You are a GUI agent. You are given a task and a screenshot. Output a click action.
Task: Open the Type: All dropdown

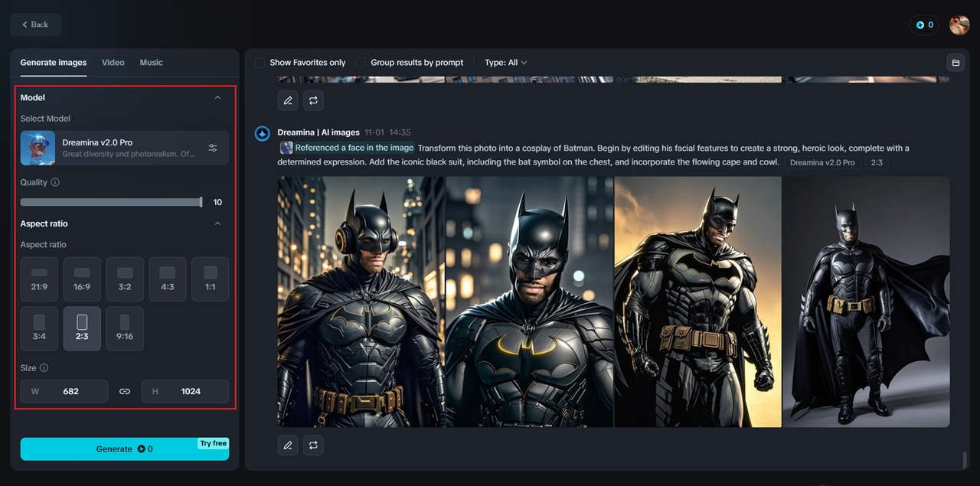point(506,63)
